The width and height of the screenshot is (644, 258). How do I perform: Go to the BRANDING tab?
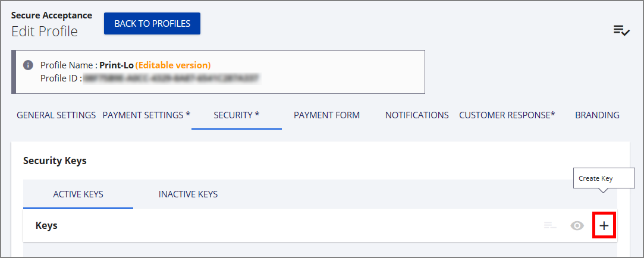click(x=597, y=115)
